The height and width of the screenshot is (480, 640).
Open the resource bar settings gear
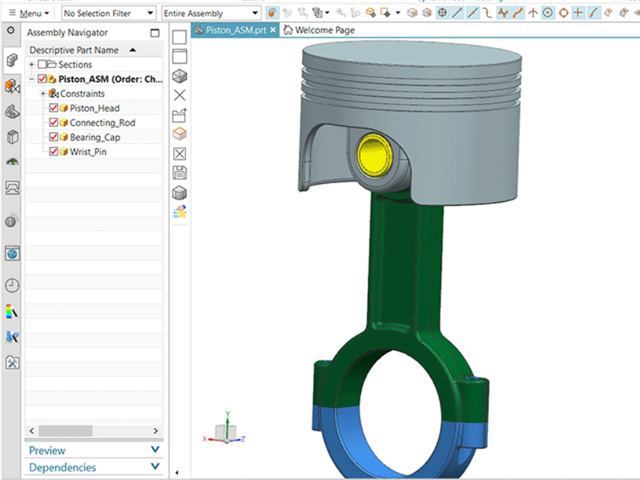(x=12, y=32)
